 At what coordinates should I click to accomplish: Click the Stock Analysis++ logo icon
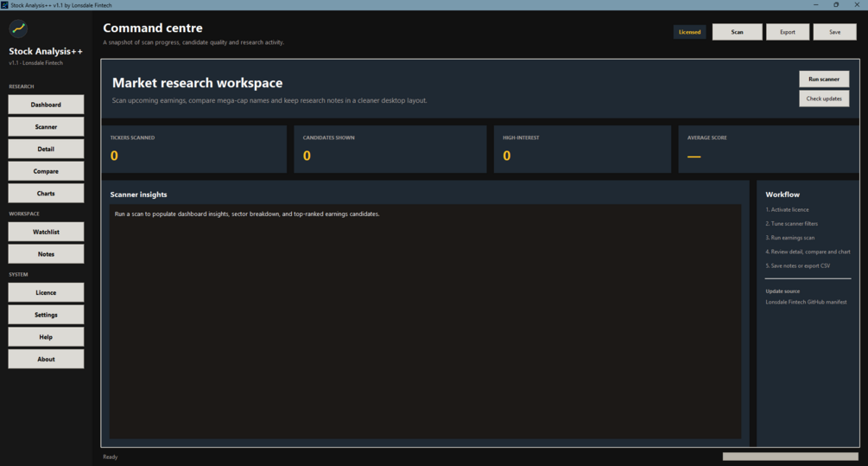(18, 29)
